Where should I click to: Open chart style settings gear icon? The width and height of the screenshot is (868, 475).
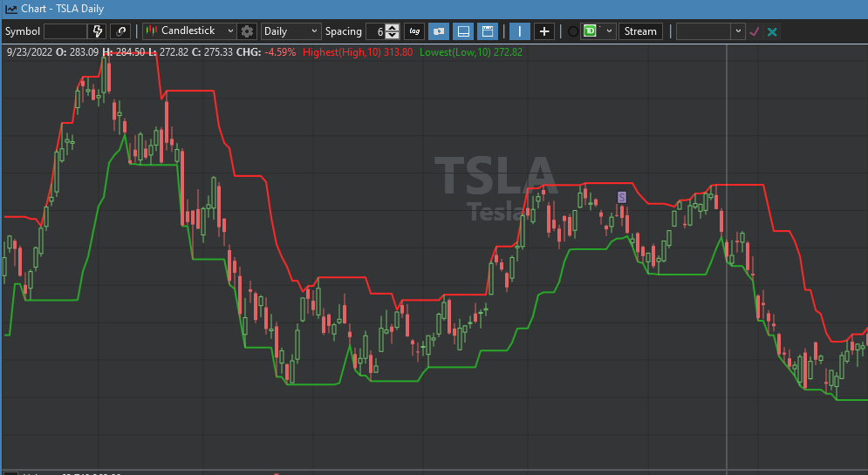pos(247,31)
